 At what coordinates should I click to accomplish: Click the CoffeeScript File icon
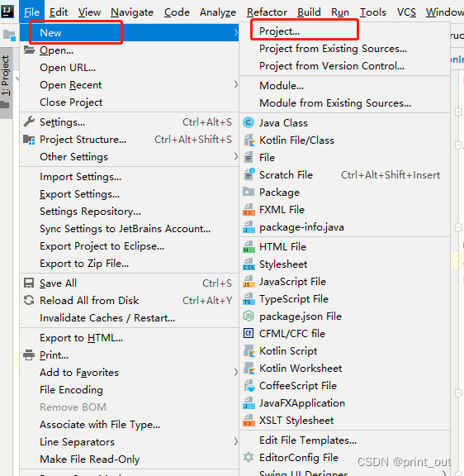[249, 386]
